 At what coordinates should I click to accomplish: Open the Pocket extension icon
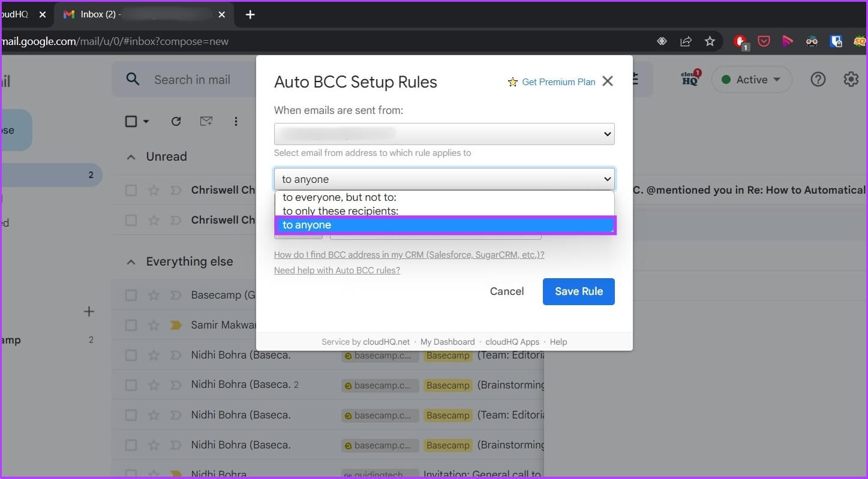pos(764,41)
